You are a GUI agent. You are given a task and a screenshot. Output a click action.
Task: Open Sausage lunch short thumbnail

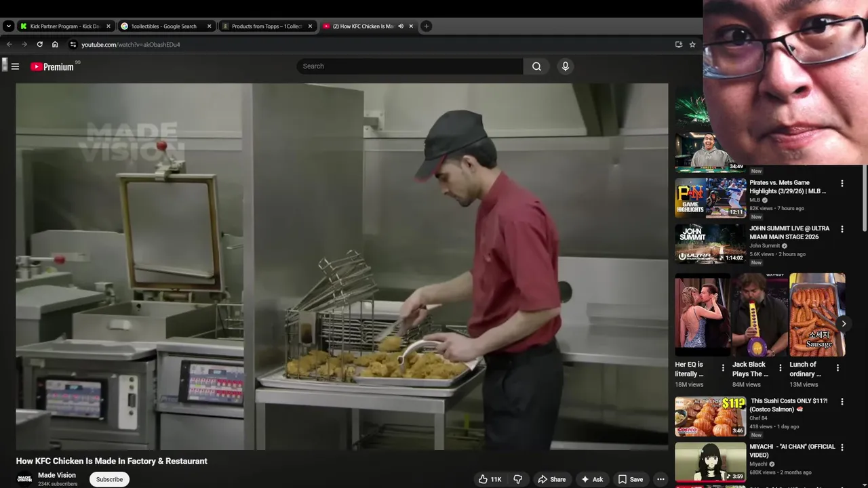click(817, 315)
